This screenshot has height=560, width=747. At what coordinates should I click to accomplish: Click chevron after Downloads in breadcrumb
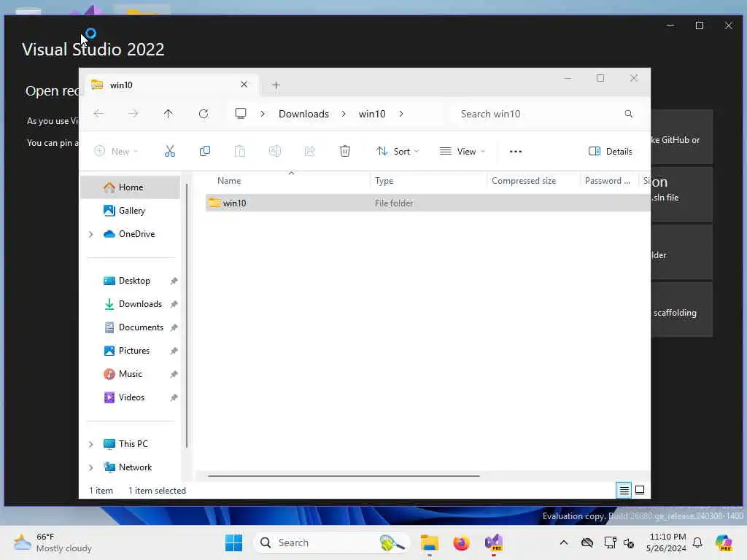coord(344,114)
